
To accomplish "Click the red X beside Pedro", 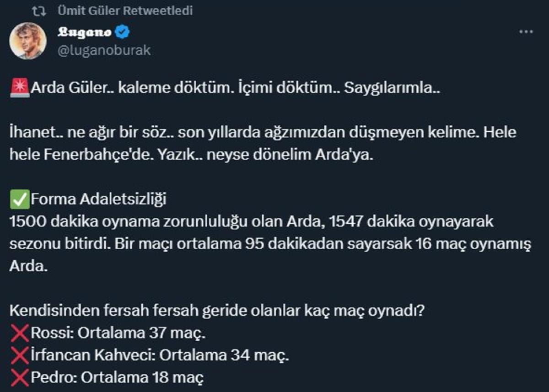I will click(20, 378).
